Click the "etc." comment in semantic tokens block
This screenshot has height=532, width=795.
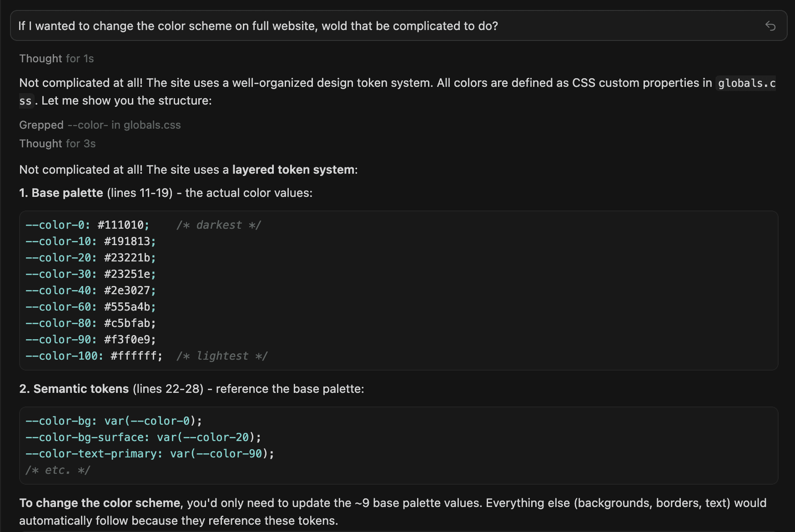(57, 470)
